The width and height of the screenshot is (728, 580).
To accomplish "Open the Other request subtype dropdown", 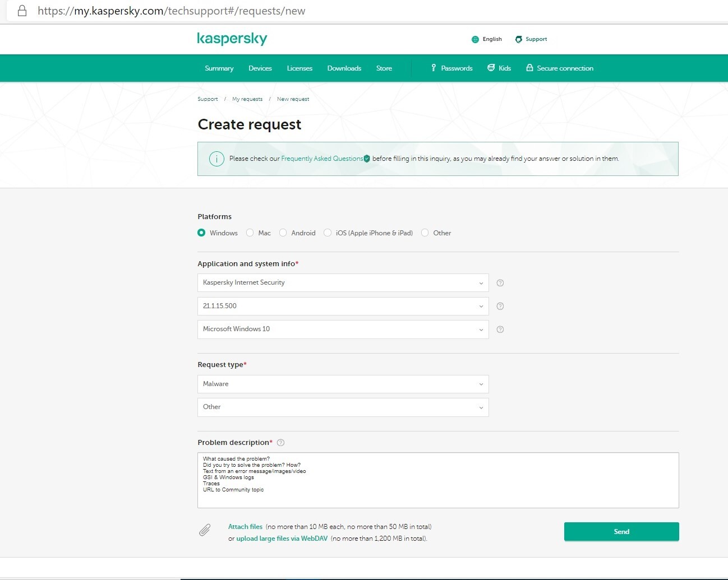I will [343, 407].
